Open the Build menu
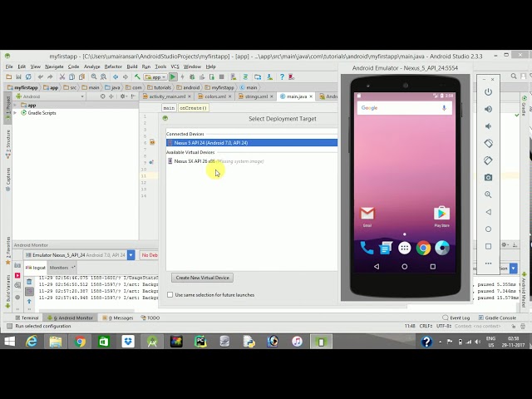This screenshot has width=532, height=399. 132,66
